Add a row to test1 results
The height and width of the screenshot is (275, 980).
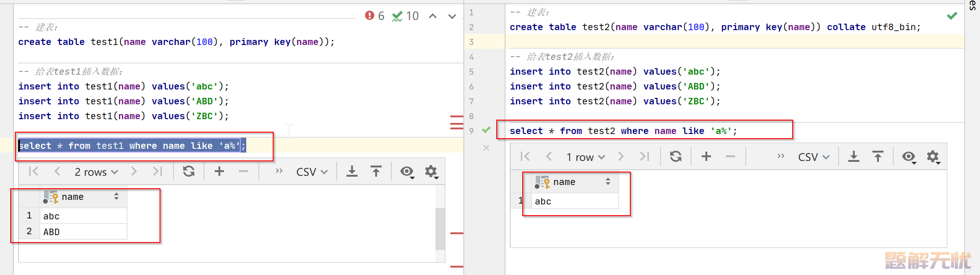(x=219, y=172)
